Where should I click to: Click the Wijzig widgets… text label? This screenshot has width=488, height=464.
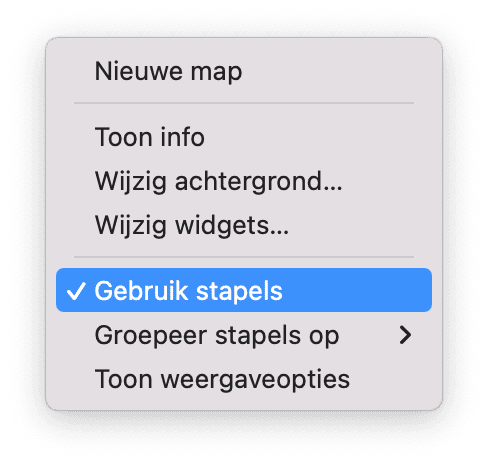tap(192, 226)
